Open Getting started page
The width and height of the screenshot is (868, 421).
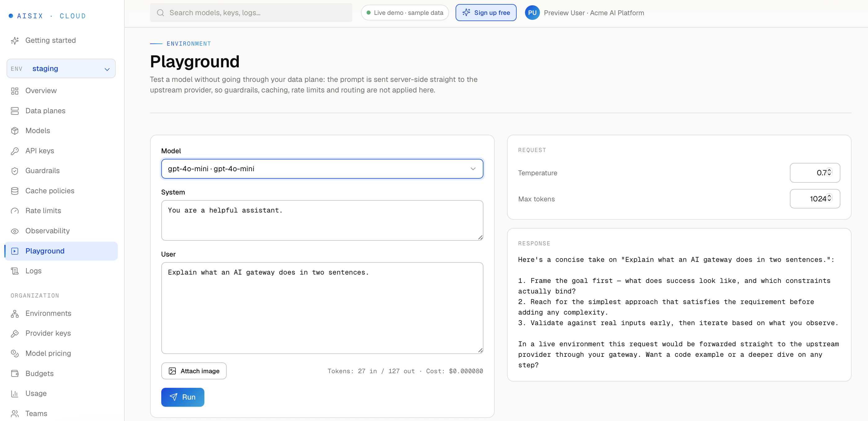pyautogui.click(x=61, y=40)
